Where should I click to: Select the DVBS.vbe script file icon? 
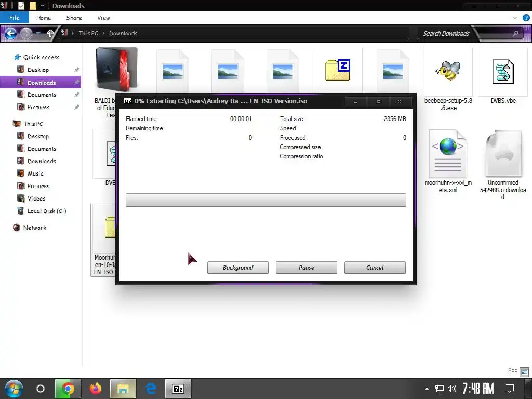[x=503, y=72]
